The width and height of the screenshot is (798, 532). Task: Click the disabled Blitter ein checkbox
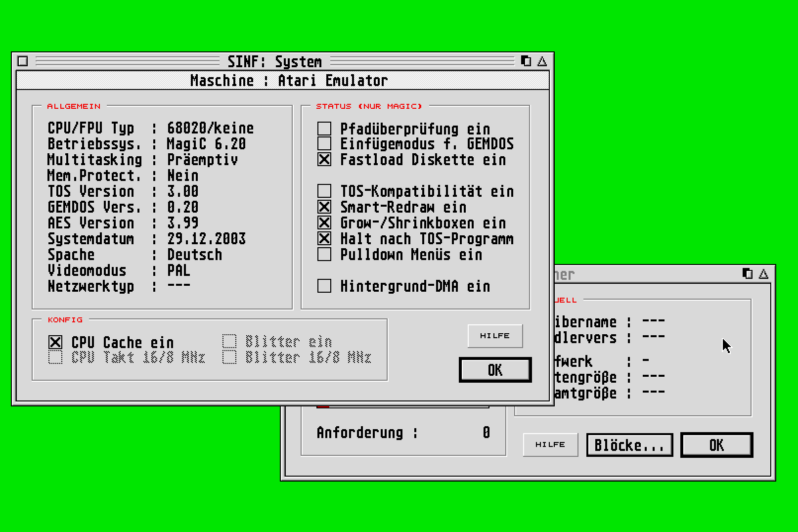229,341
